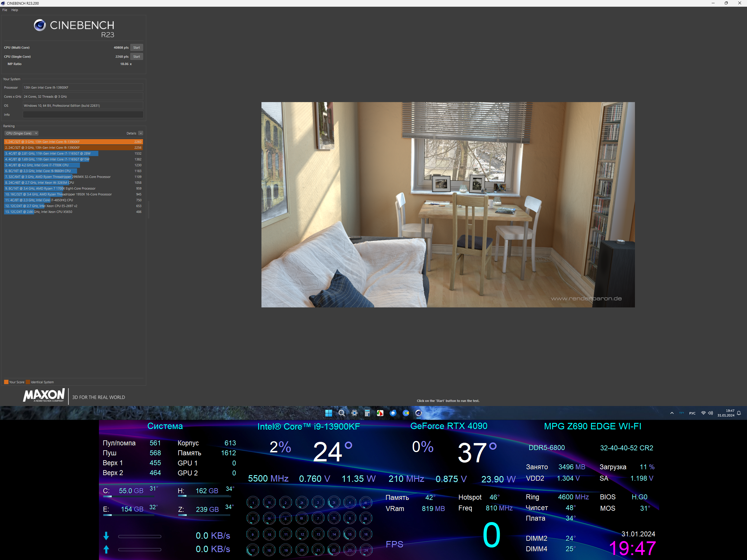Start the CPU Single Core test

pos(137,57)
